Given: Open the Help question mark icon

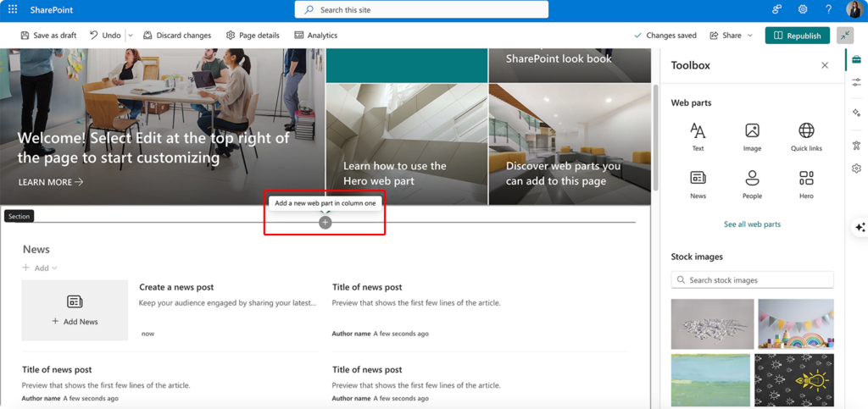Looking at the screenshot, I should [828, 9].
